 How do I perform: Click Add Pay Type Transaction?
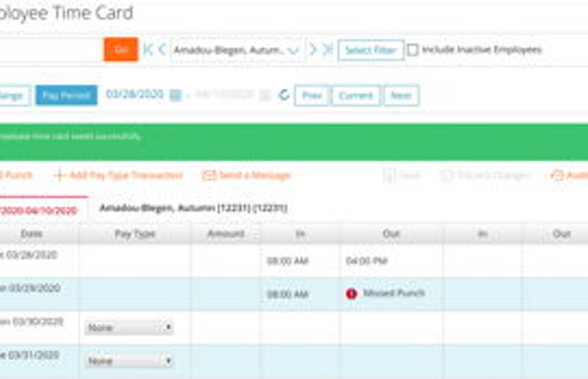(x=118, y=175)
